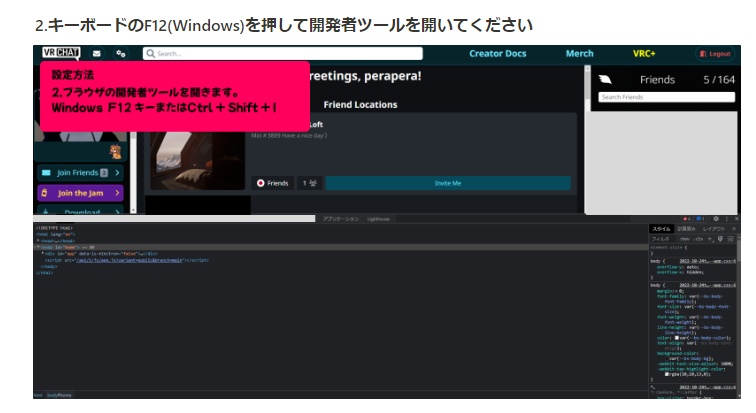Image resolution: width=756 pixels, height=413 pixels.
Task: Click the red error count badge
Action: (x=687, y=219)
